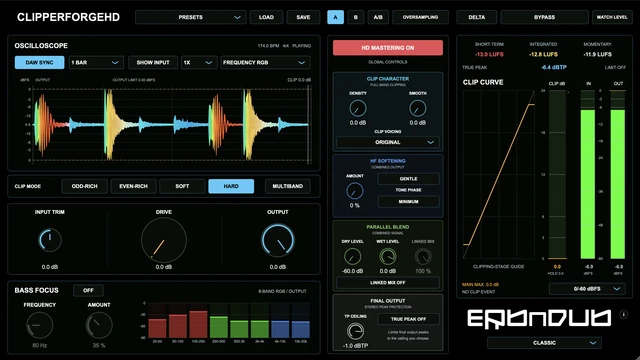Click the -60.0 dB dry level value
The image size is (640, 360).
(352, 271)
